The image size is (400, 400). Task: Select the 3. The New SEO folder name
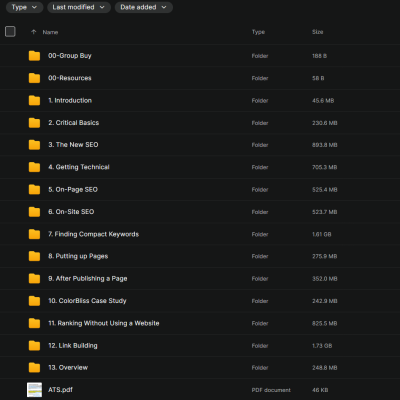[73, 145]
